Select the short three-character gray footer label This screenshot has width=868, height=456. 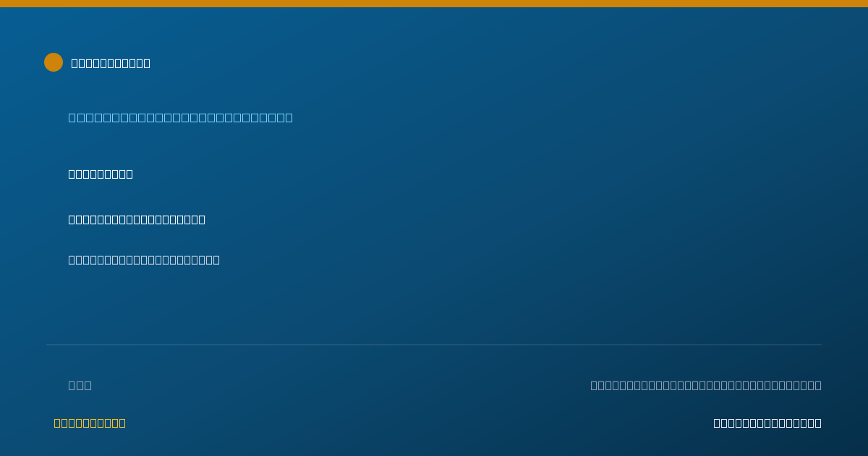80,385
